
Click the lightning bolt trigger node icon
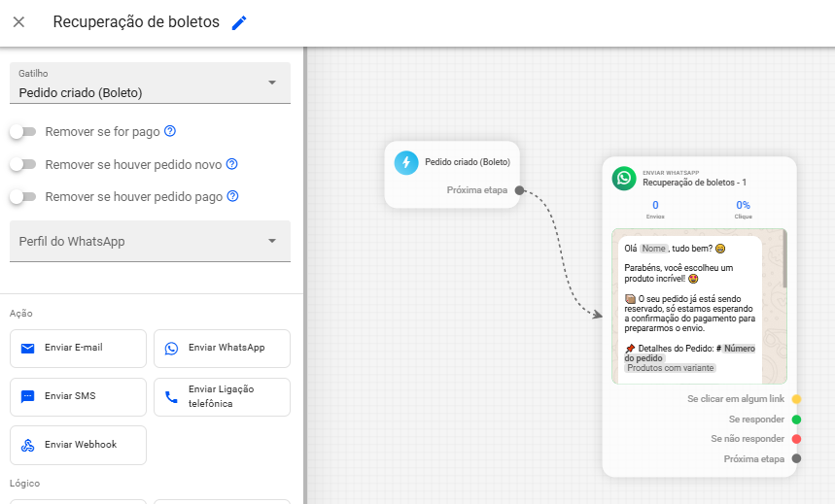point(406,162)
